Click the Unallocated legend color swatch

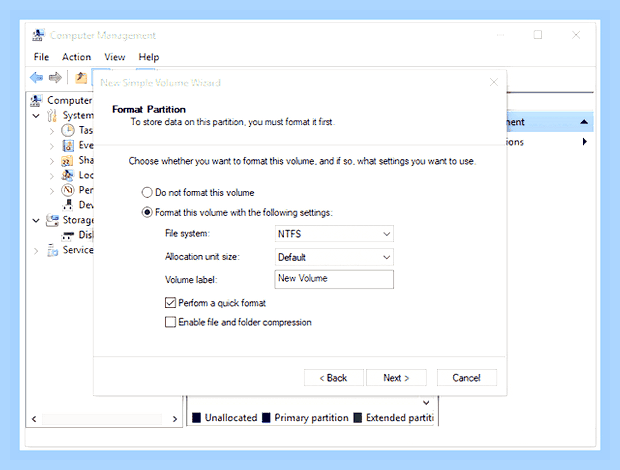tap(197, 417)
